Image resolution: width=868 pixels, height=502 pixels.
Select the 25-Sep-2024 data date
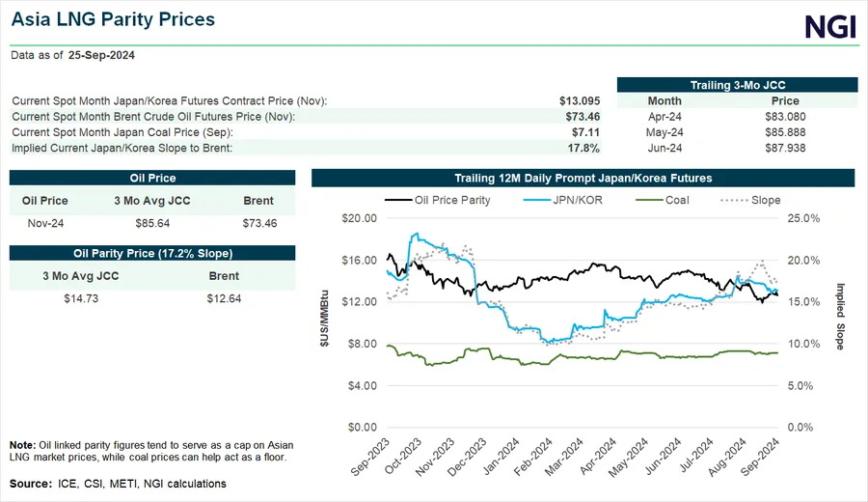[x=101, y=55]
